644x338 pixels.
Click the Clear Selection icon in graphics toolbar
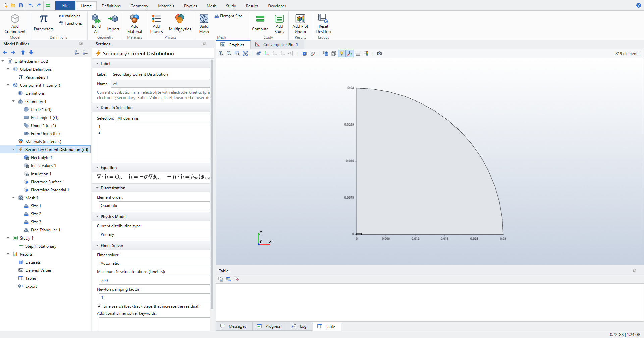(x=312, y=54)
